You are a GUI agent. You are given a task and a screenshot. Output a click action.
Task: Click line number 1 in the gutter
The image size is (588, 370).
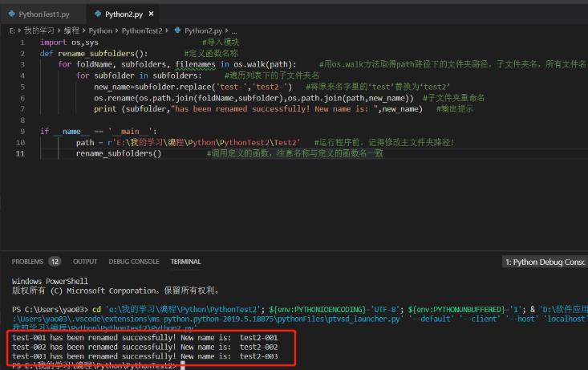tap(22, 43)
